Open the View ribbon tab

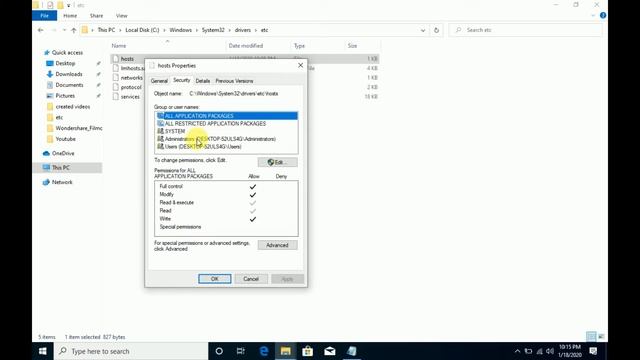coord(122,16)
